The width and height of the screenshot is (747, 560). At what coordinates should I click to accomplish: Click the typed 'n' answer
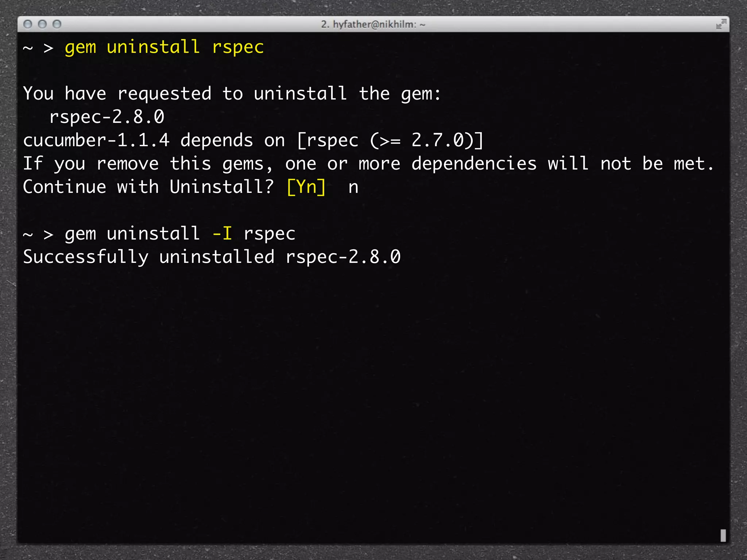tap(353, 188)
